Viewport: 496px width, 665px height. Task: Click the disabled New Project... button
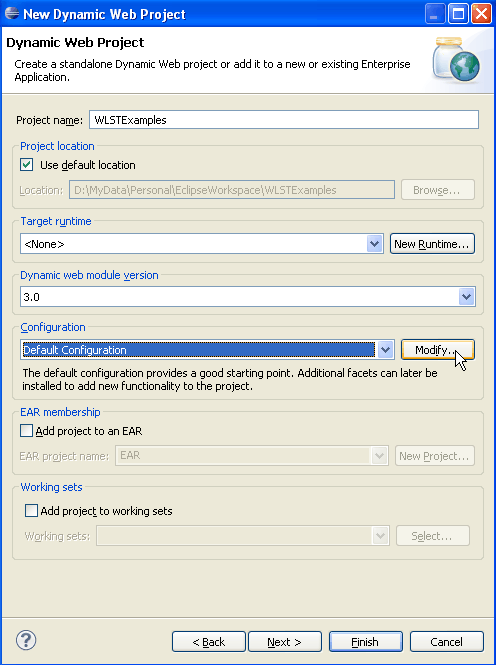435,456
